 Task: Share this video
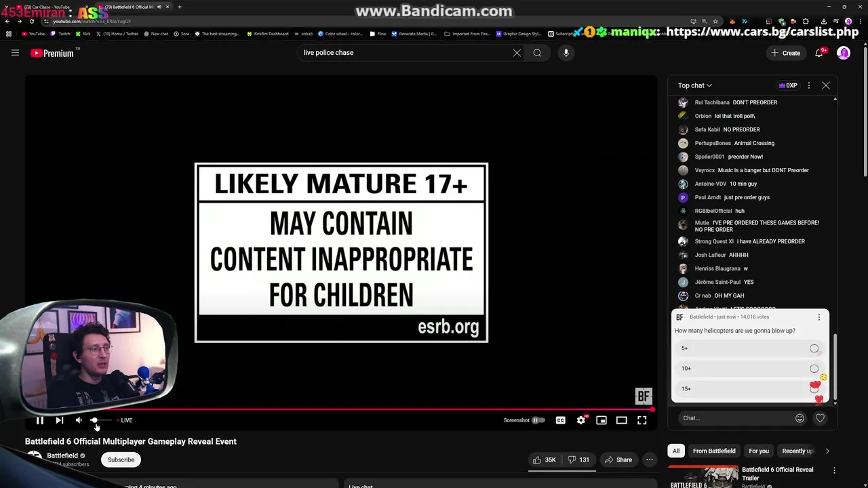click(618, 460)
